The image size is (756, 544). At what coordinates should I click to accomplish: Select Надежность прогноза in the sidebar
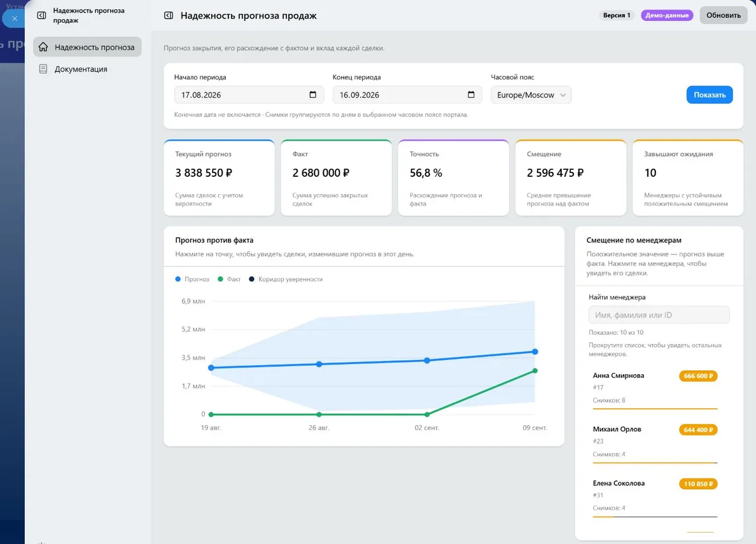click(x=87, y=47)
